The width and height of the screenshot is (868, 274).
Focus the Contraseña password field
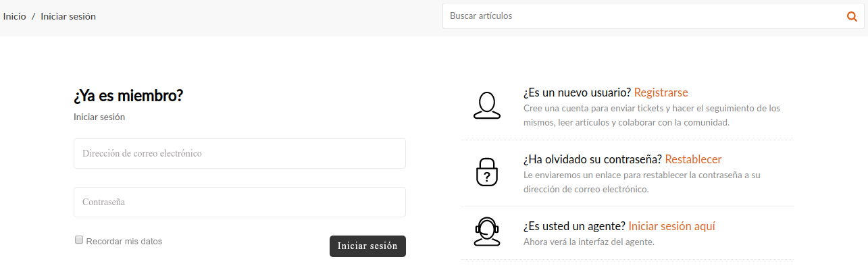tap(240, 202)
